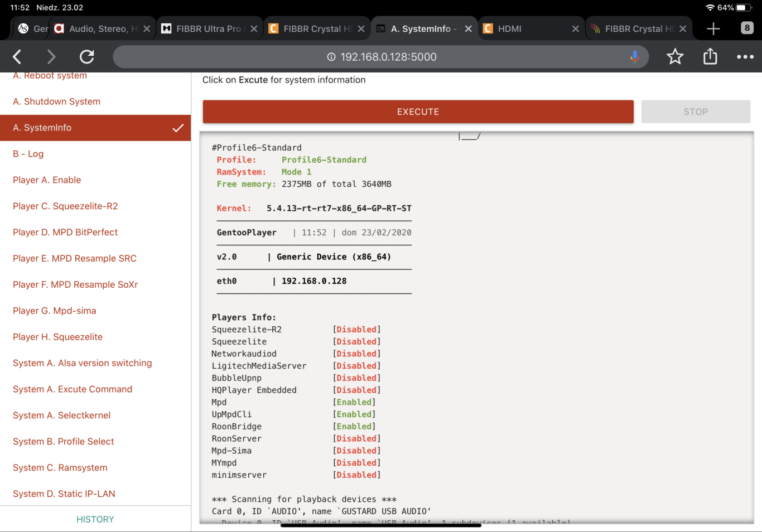Click 'Free memory: 2375MB of total 3640MB'

pos(304,184)
